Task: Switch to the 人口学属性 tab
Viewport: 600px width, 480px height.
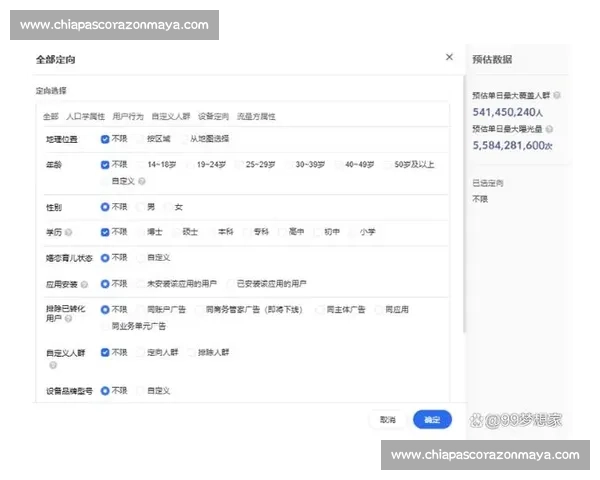Action: (x=85, y=116)
